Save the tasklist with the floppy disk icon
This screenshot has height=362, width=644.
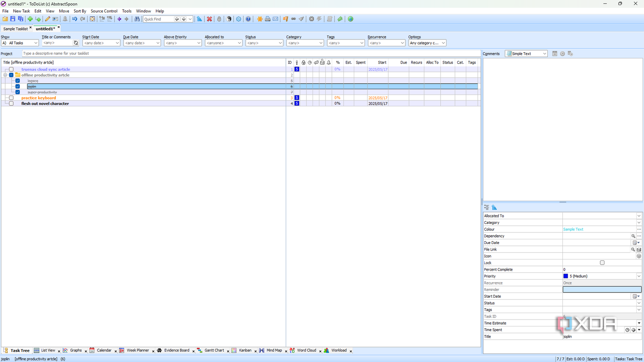pos(13,19)
